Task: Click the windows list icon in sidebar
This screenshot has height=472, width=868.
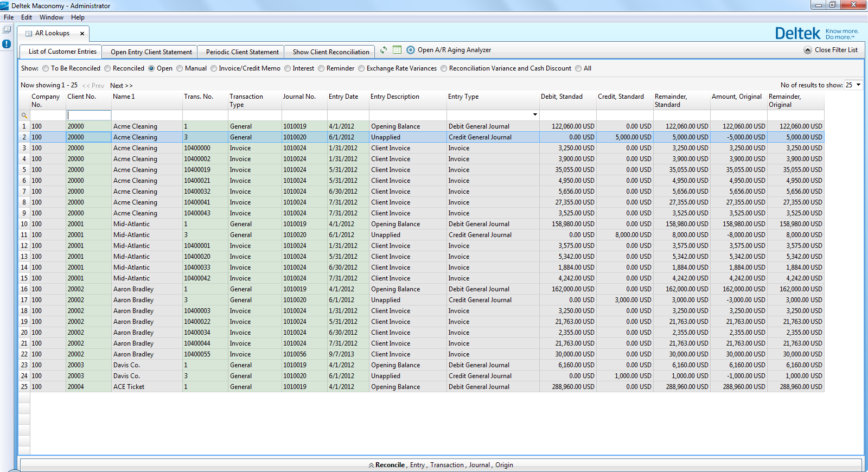Action: tap(7, 30)
